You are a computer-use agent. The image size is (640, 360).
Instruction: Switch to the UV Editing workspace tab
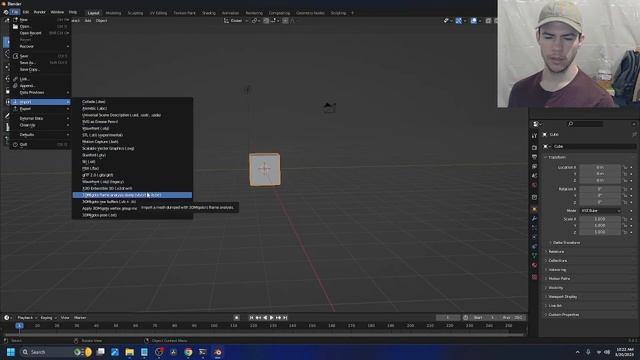(x=158, y=13)
